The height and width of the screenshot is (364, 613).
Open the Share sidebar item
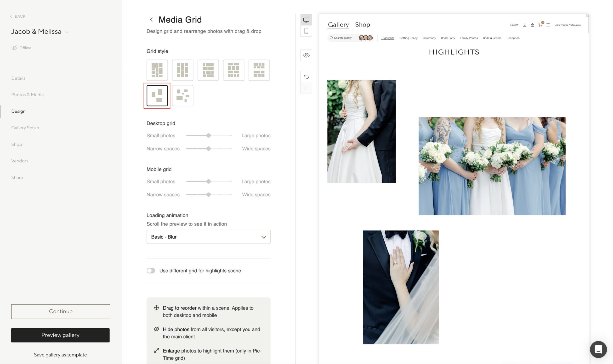pyautogui.click(x=17, y=177)
